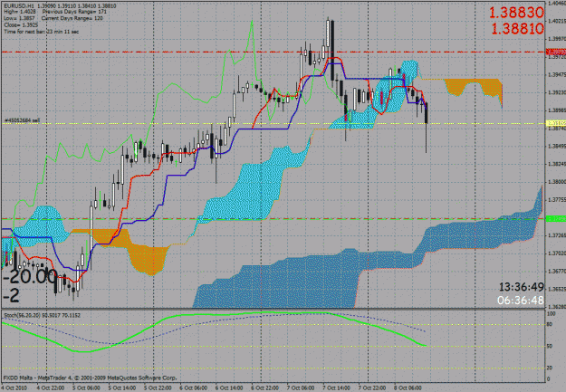
Task: Click the '7 Oct 22:00' time label
Action: [372, 388]
